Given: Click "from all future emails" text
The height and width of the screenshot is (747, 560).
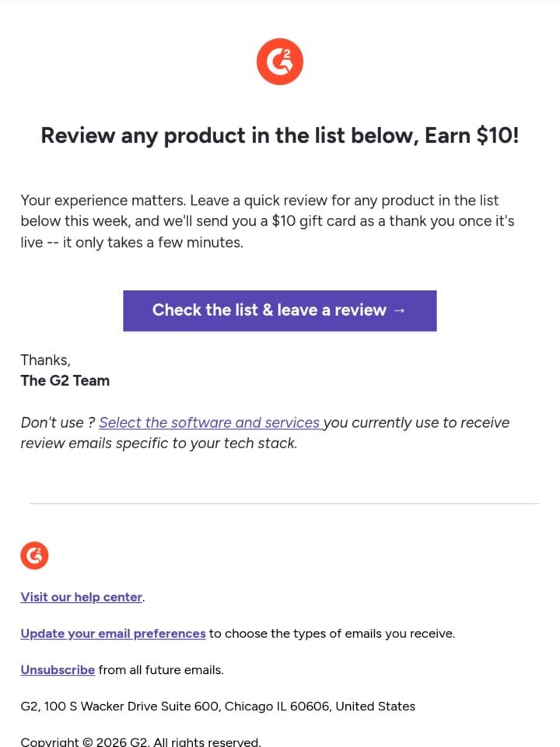Looking at the screenshot, I should pos(161,670).
